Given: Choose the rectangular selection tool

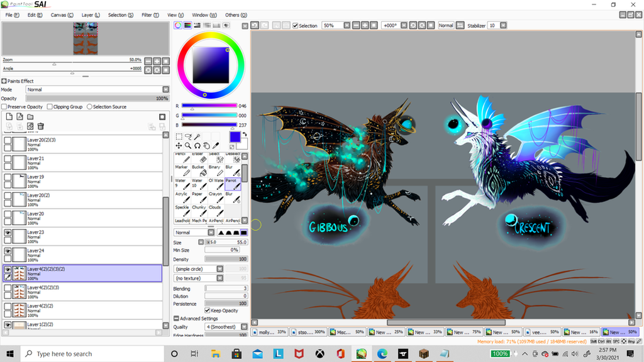Looking at the screenshot, I should (179, 136).
